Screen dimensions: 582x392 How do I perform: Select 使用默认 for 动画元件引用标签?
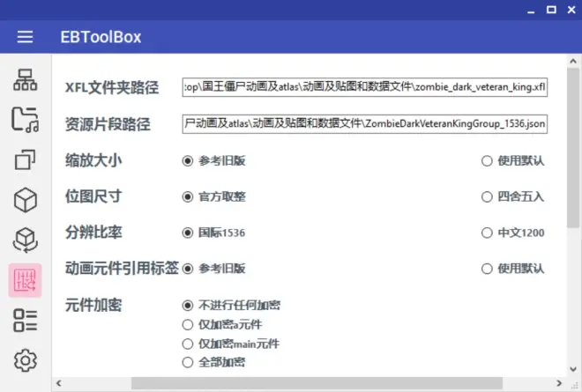pos(487,268)
